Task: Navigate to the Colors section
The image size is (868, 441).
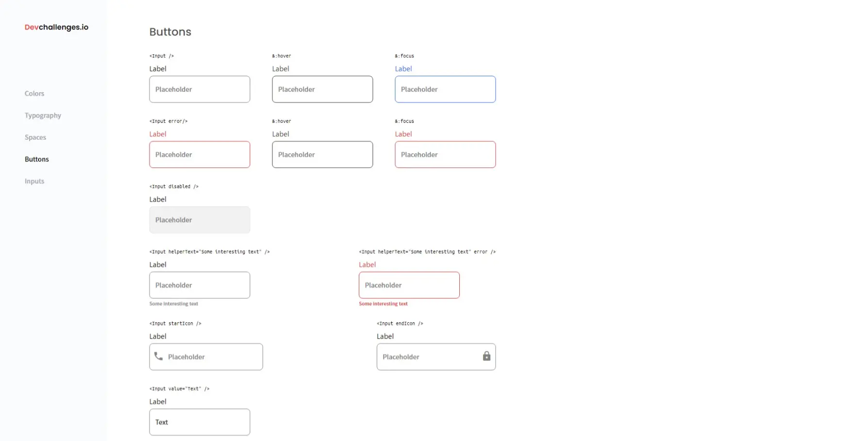Action: click(34, 93)
